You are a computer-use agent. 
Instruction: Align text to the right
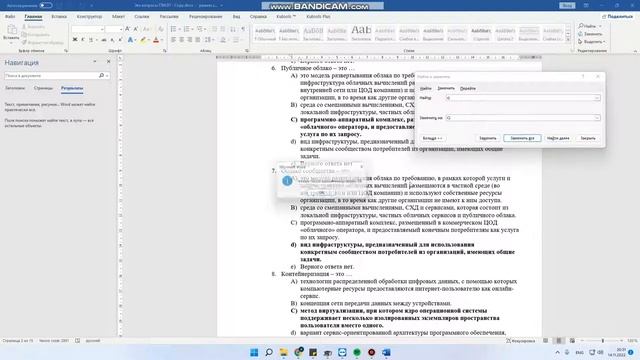(x=190, y=40)
